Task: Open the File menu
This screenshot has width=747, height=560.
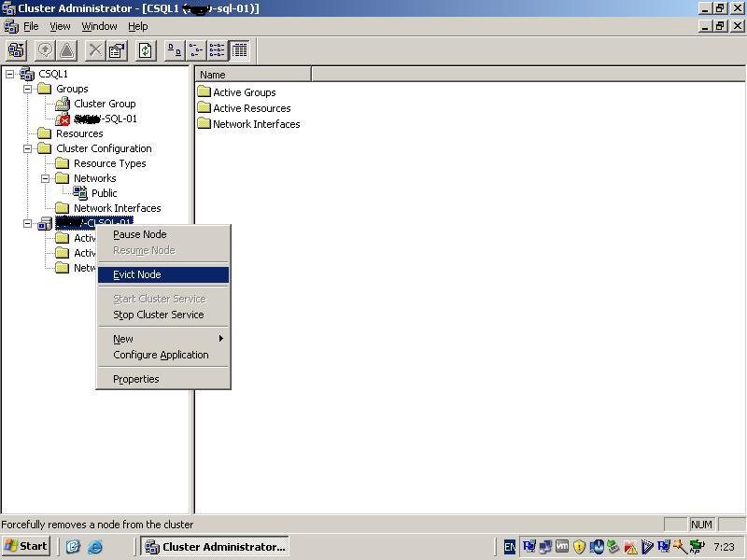Action: [x=31, y=26]
